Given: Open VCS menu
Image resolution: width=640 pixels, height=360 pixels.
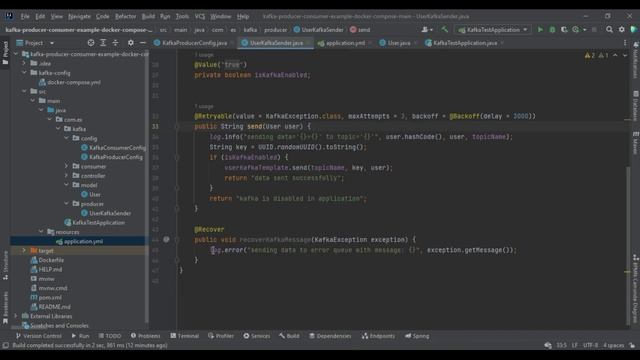Looking at the screenshot, I should tap(200, 16).
